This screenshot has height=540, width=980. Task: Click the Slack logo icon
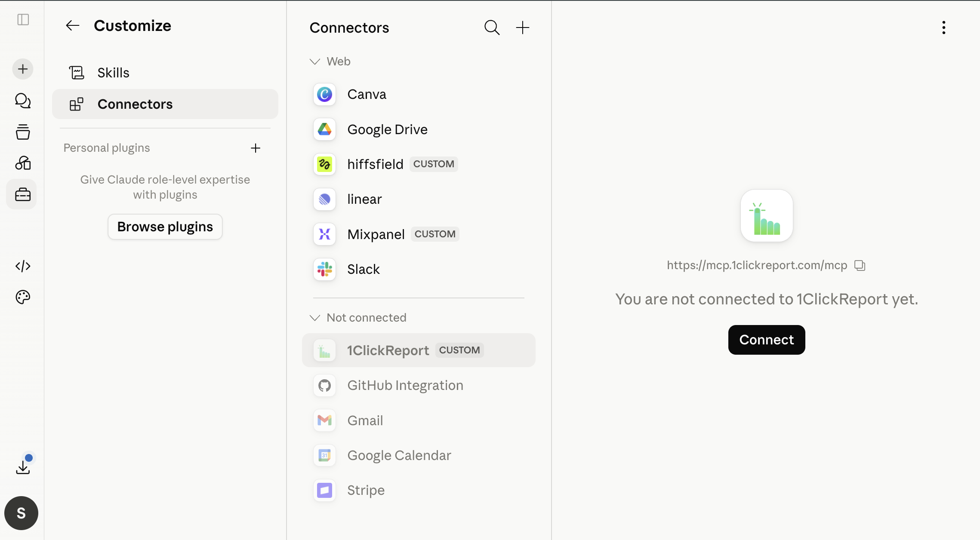point(324,269)
